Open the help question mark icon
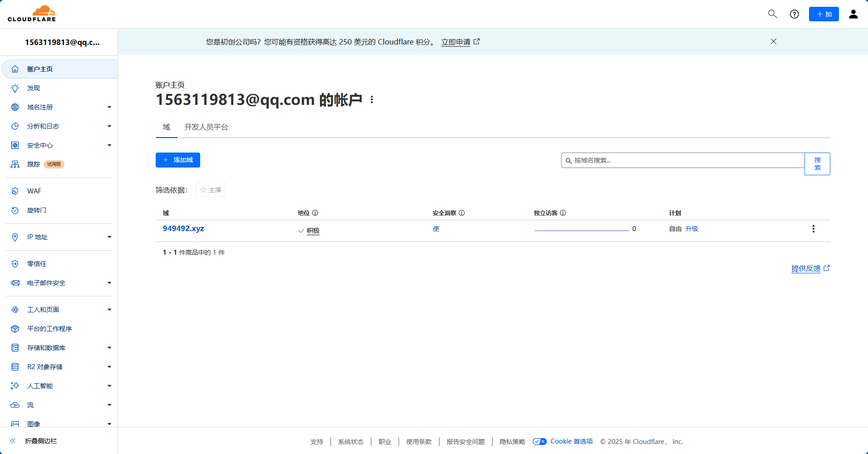This screenshot has width=868, height=454. point(794,14)
